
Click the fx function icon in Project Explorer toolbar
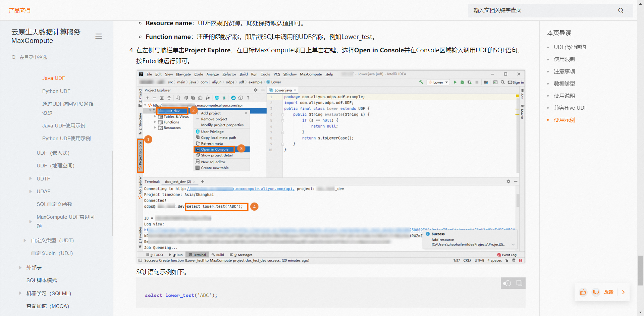point(208,98)
